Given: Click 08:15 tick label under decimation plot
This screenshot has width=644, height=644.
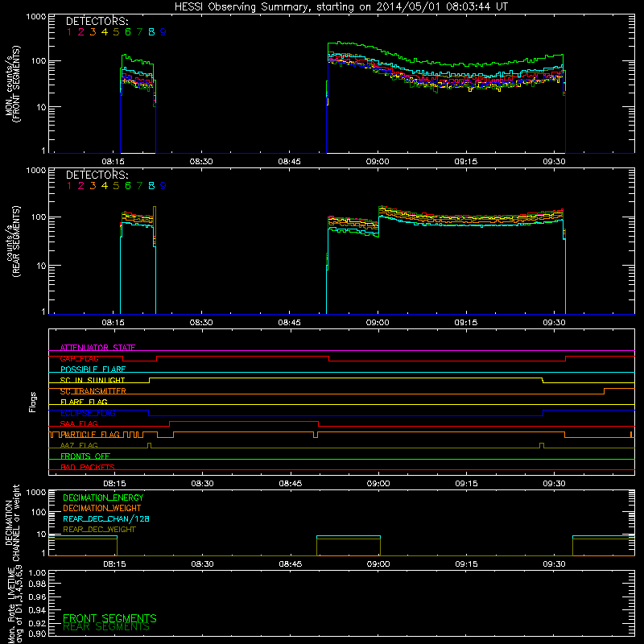Looking at the screenshot, I should coord(114,564).
